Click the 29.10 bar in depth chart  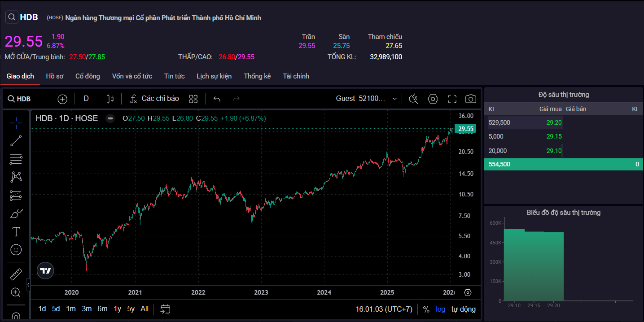514,265
